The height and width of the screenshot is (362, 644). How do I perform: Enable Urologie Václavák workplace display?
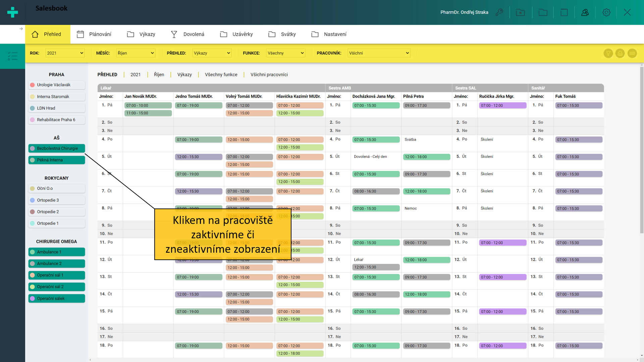[x=57, y=85]
